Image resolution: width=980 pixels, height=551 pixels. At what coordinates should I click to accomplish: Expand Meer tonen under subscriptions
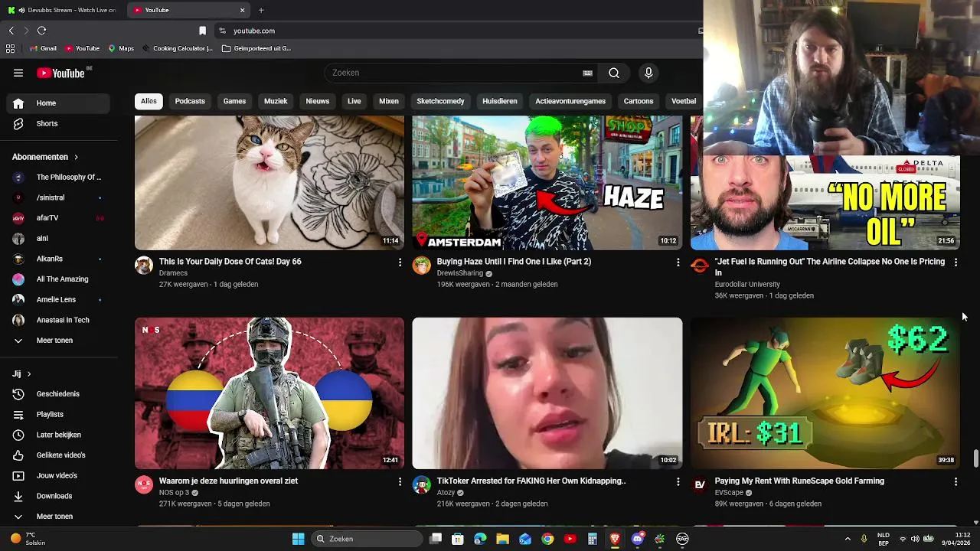58,341
